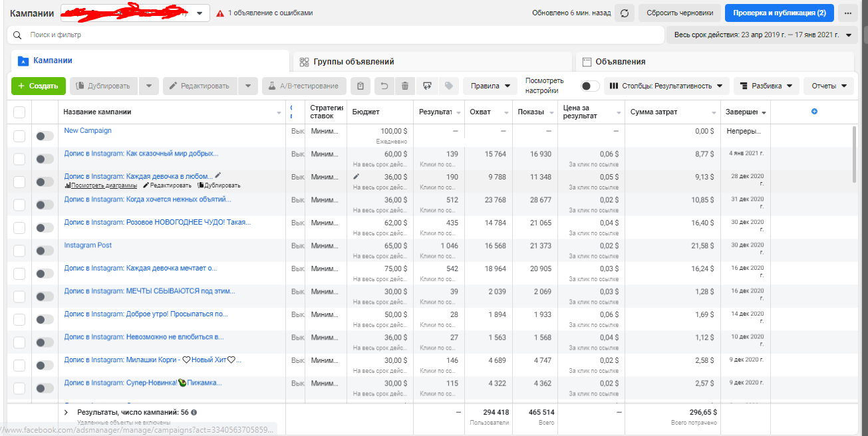Click the refresh icon near "Обновлено 6 мин. назад"
Viewport: 868px width, 436px height.
coord(624,13)
